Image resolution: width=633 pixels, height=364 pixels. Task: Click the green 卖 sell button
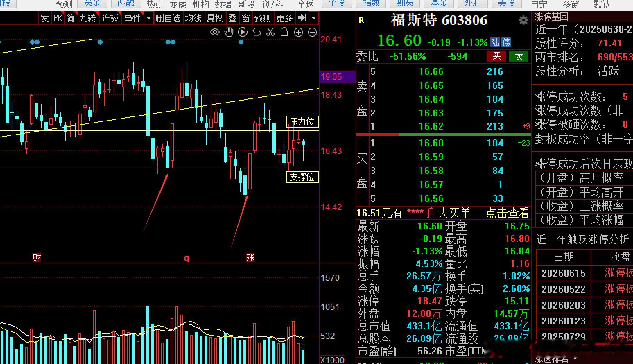519,56
